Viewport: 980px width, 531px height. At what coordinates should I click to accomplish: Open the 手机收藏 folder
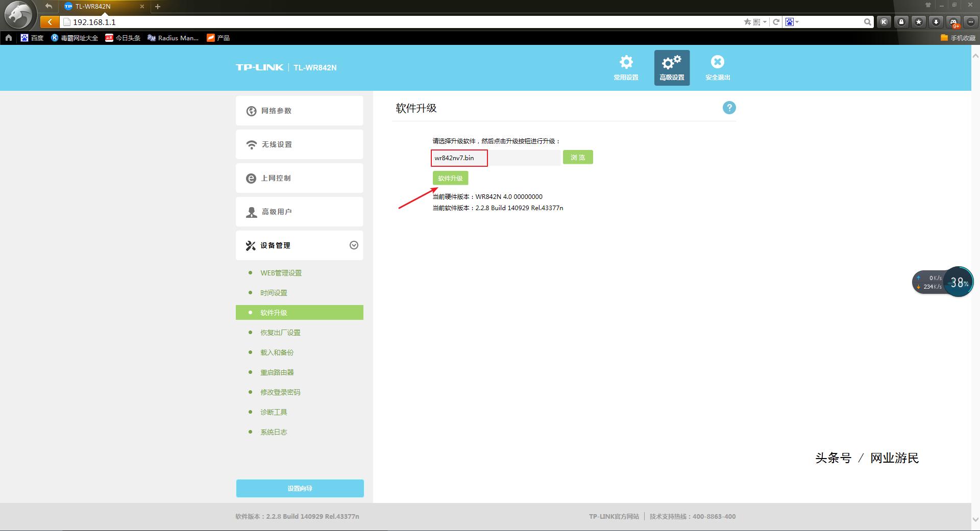coord(958,38)
